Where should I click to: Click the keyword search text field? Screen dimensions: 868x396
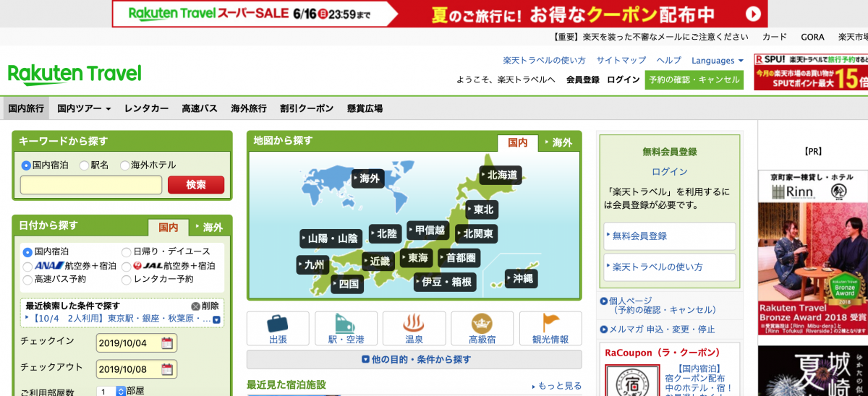[91, 185]
